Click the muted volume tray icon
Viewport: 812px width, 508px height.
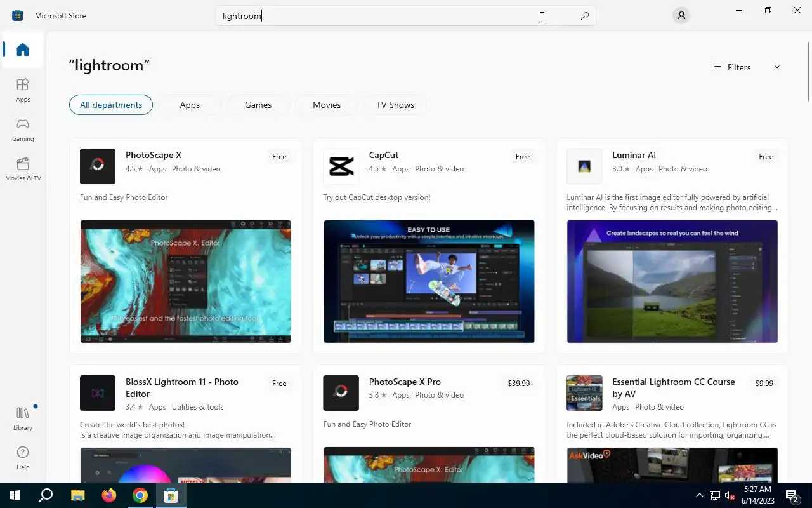(x=730, y=495)
